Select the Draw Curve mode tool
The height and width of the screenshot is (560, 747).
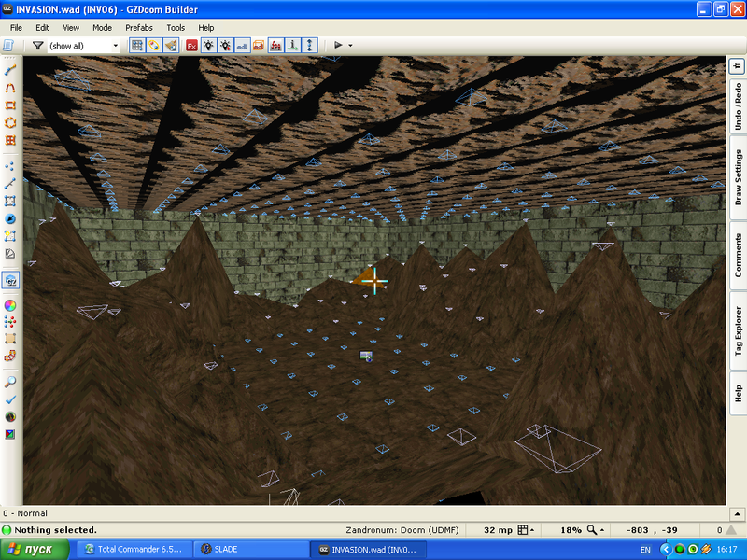pyautogui.click(x=10, y=88)
